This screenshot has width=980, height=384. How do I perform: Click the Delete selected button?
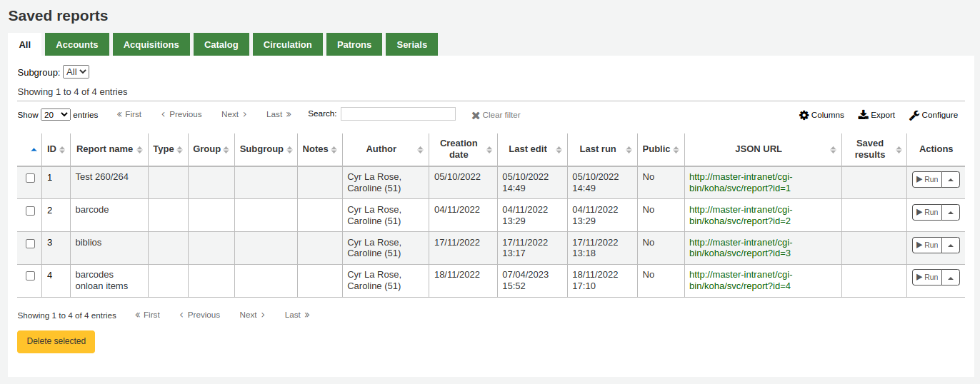56,341
